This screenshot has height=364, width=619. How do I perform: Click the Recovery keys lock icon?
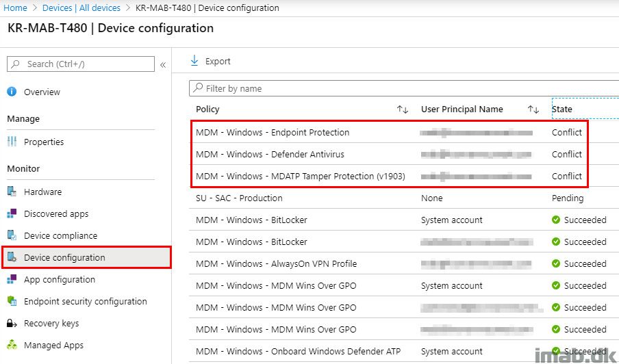click(x=12, y=324)
